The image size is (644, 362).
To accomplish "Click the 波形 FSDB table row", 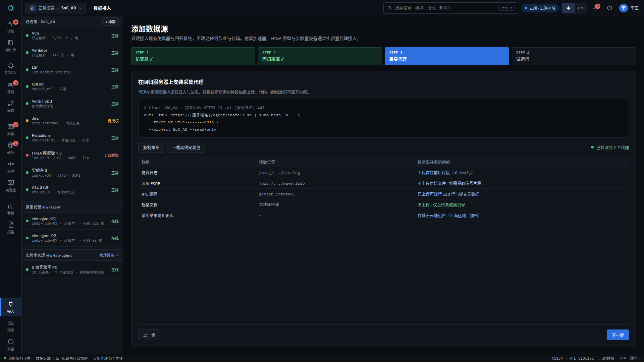I will 383,183.
